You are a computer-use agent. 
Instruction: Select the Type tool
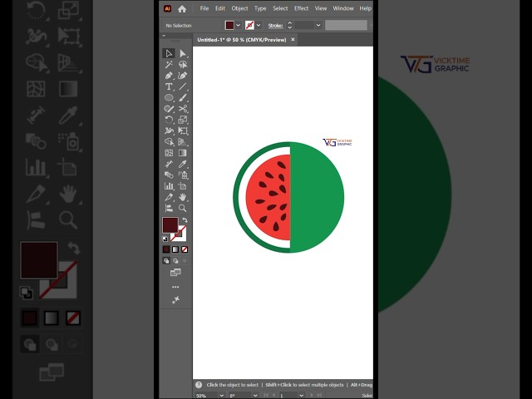(169, 86)
